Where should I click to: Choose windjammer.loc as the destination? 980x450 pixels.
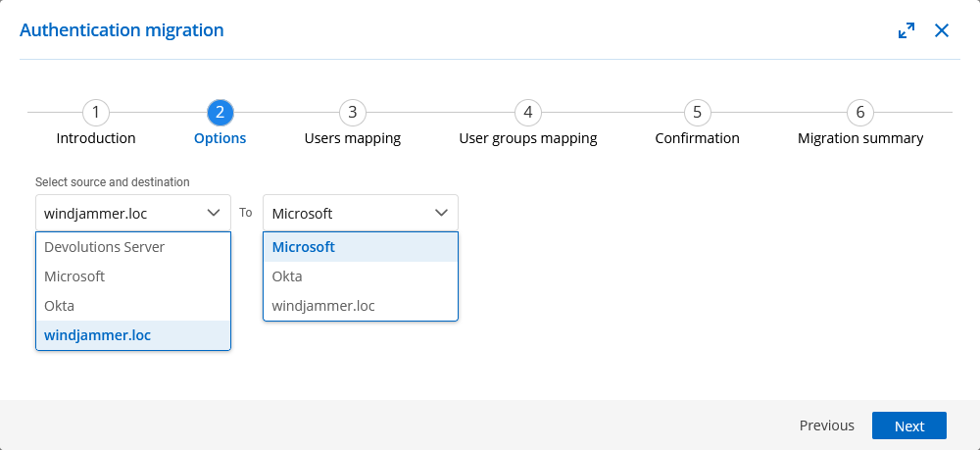[361, 306]
